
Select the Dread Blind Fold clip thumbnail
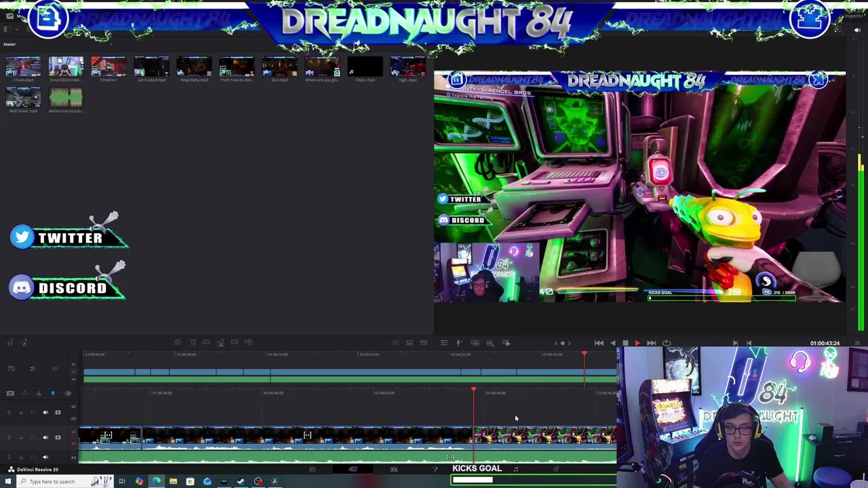click(66, 66)
